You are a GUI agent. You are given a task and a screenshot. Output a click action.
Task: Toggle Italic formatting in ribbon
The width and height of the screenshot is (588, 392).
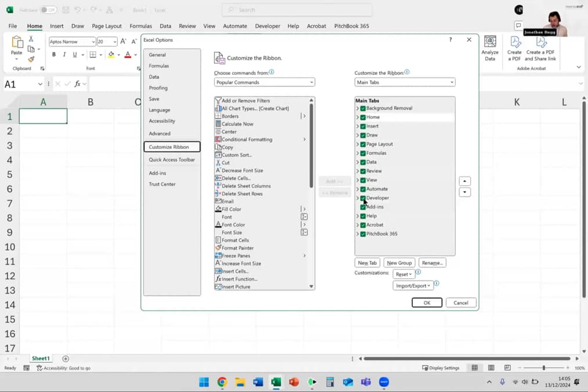pyautogui.click(x=64, y=55)
